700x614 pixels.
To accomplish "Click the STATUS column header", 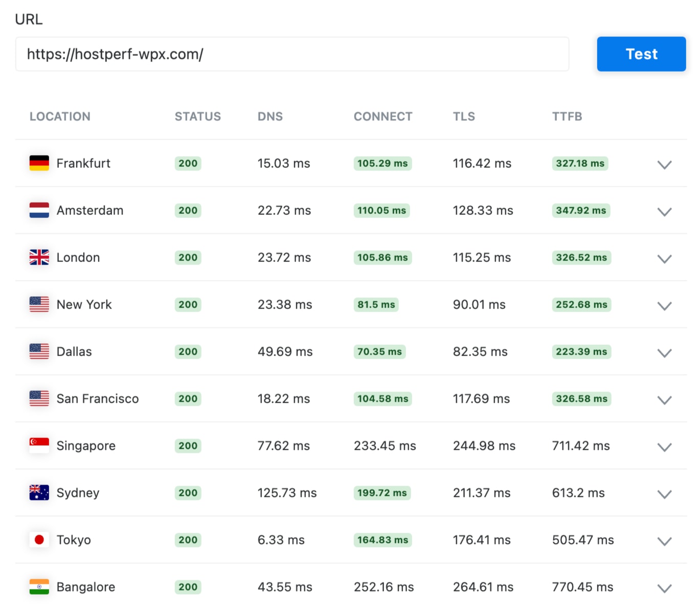I will pyautogui.click(x=198, y=117).
